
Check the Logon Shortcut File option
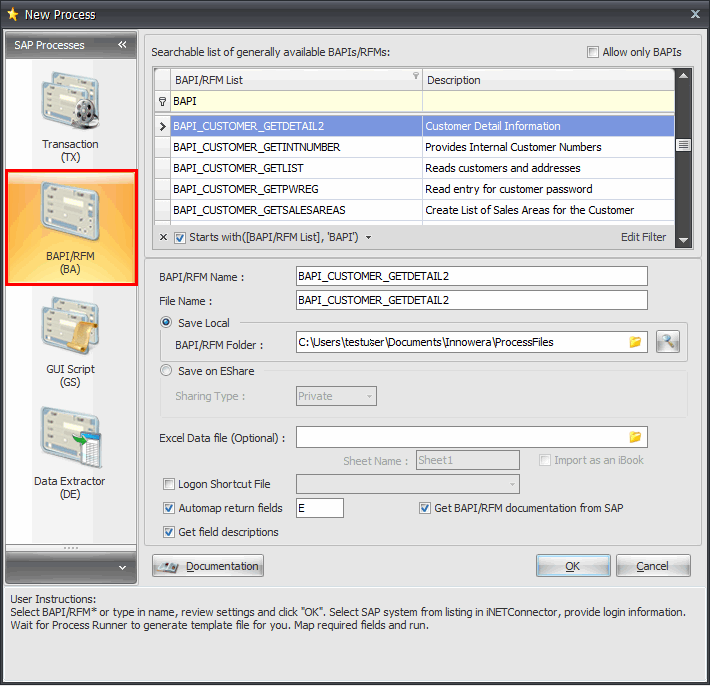click(169, 484)
